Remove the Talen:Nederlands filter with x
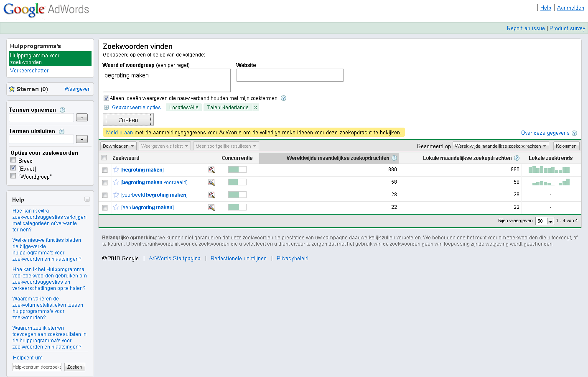This screenshot has width=588, height=377. (x=255, y=108)
